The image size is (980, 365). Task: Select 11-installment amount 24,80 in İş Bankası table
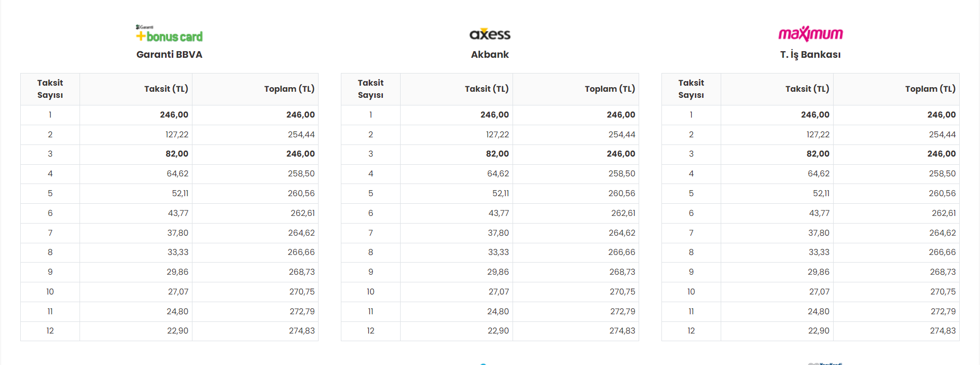(x=818, y=311)
